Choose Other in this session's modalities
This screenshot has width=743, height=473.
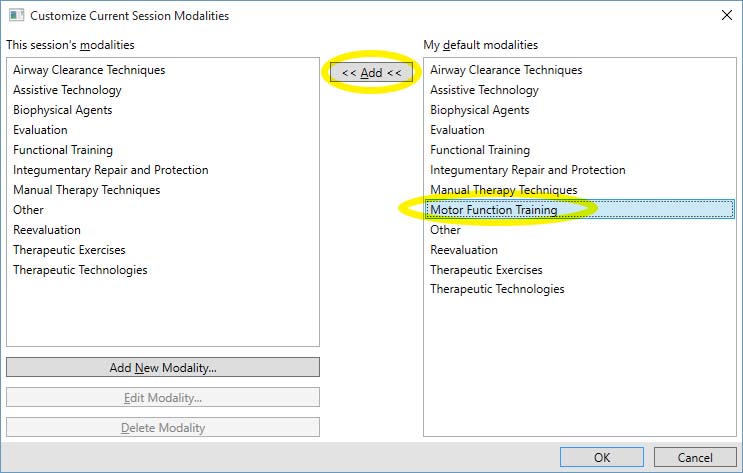pos(28,210)
